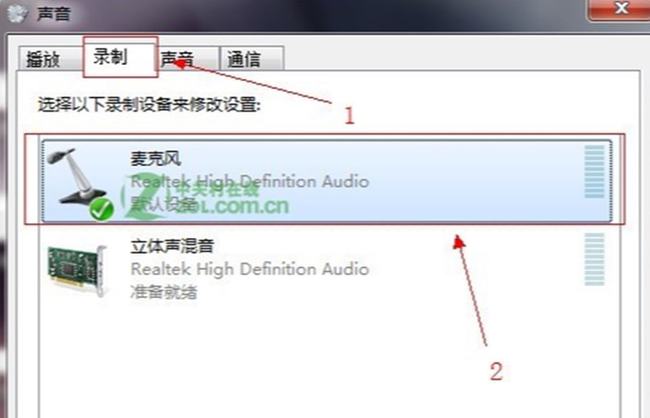This screenshot has height=418, width=650.
Task: Click the 声音 window title text
Action: pos(54,14)
